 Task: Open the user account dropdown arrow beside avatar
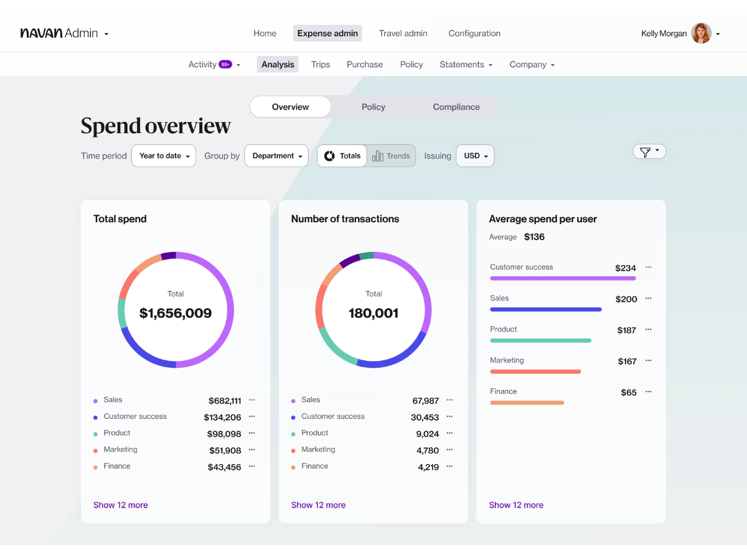[718, 34]
